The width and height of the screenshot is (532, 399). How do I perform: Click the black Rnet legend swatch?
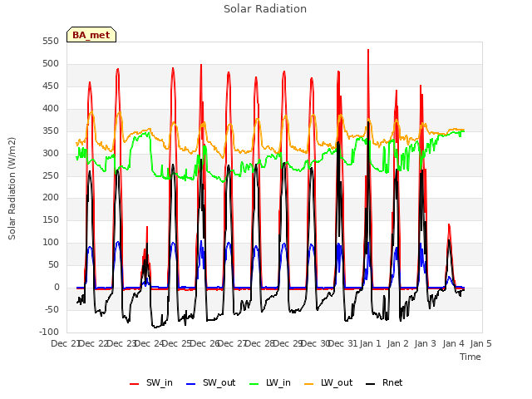pos(371,384)
